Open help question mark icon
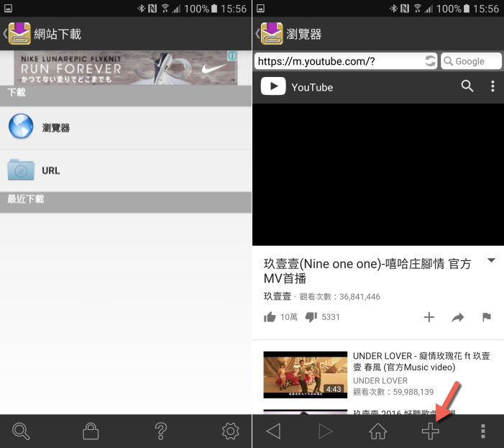This screenshot has height=448, width=504. click(x=161, y=431)
